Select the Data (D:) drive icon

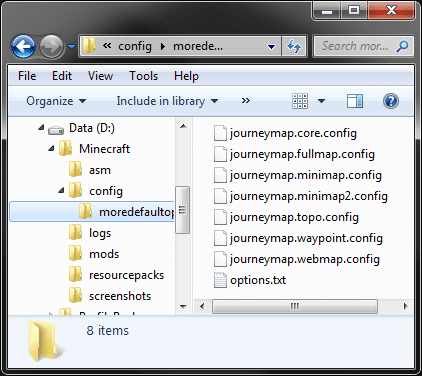56,130
